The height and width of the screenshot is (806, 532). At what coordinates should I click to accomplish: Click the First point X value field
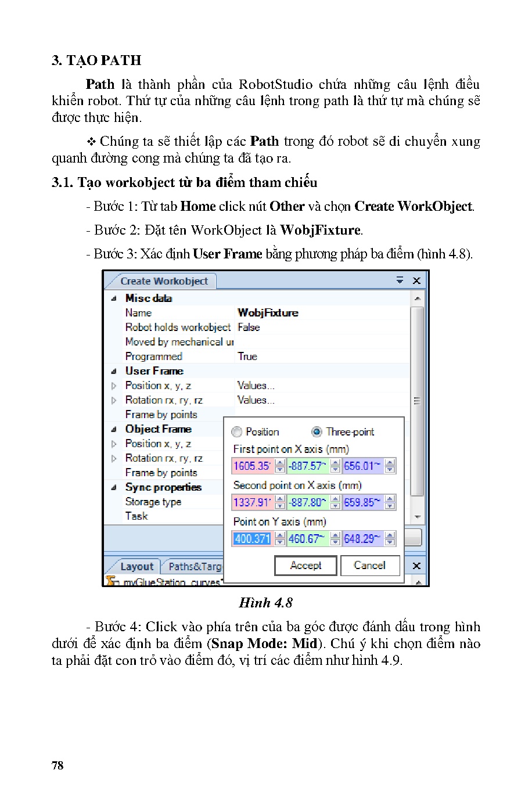point(251,466)
